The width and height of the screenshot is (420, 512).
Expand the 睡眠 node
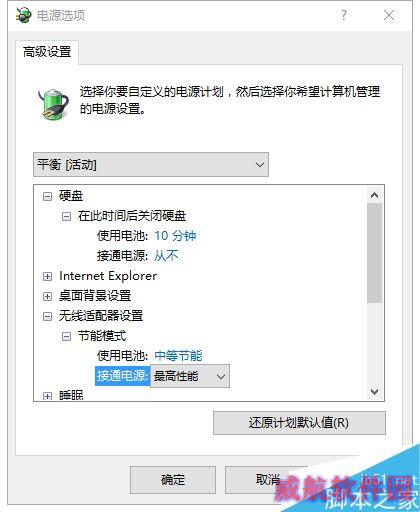click(47, 396)
